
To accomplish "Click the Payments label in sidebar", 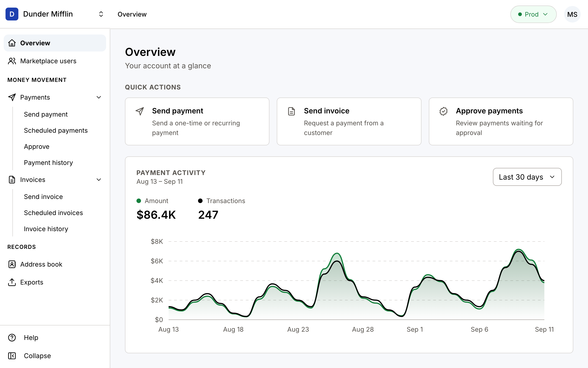I will [x=35, y=97].
